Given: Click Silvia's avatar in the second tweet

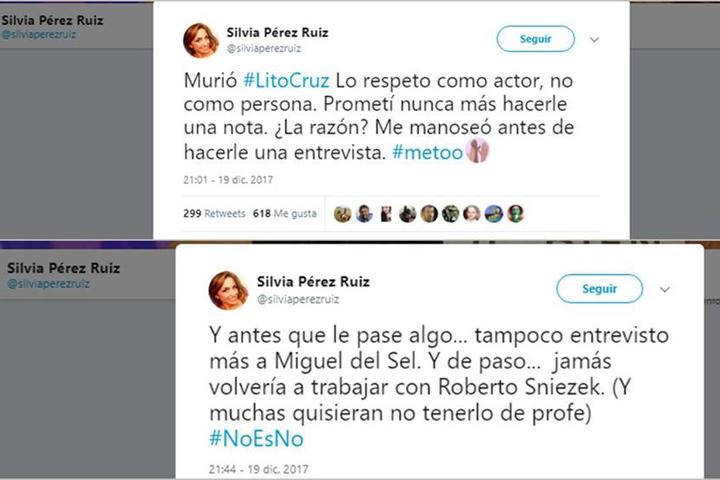Looking at the screenshot, I should [228, 290].
